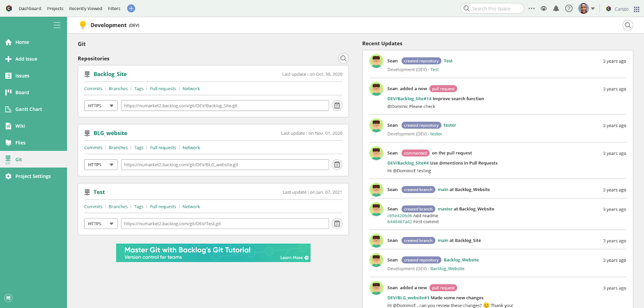
Task: Copy the Backlog_Site repository URL to clipboard
Action: coord(337,106)
